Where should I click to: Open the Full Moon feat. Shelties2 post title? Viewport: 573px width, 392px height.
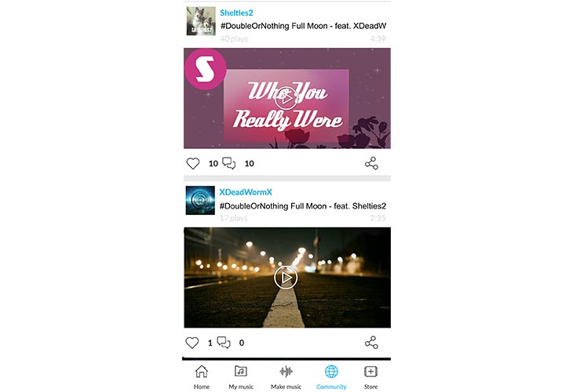tap(302, 206)
